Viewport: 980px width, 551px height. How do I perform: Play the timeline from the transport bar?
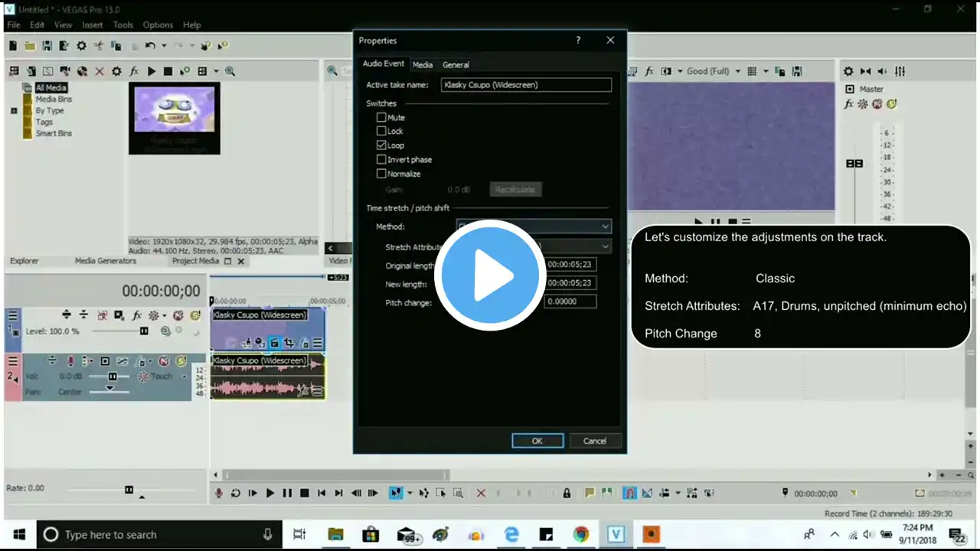pos(269,494)
